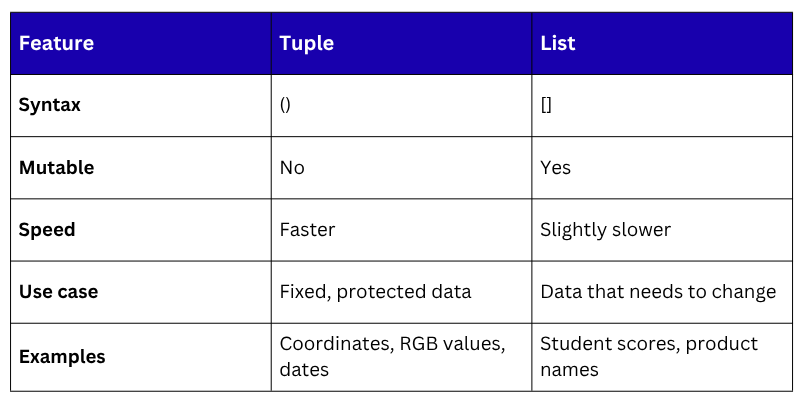Select the 'Data that needs to change' cell
The image size is (800, 400).
tap(658, 292)
